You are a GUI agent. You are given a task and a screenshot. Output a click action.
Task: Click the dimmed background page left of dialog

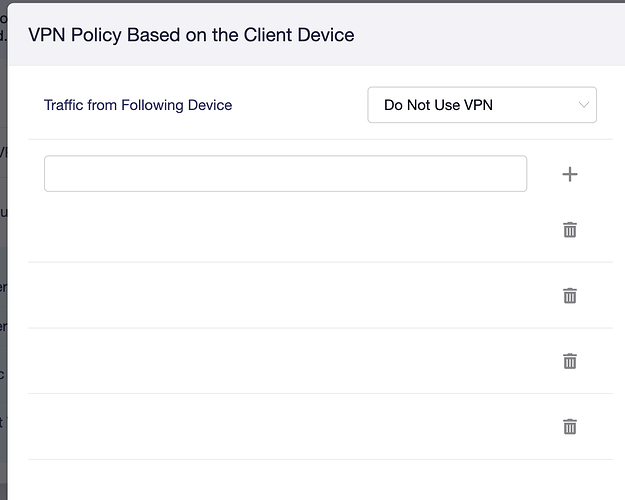(x=3, y=250)
